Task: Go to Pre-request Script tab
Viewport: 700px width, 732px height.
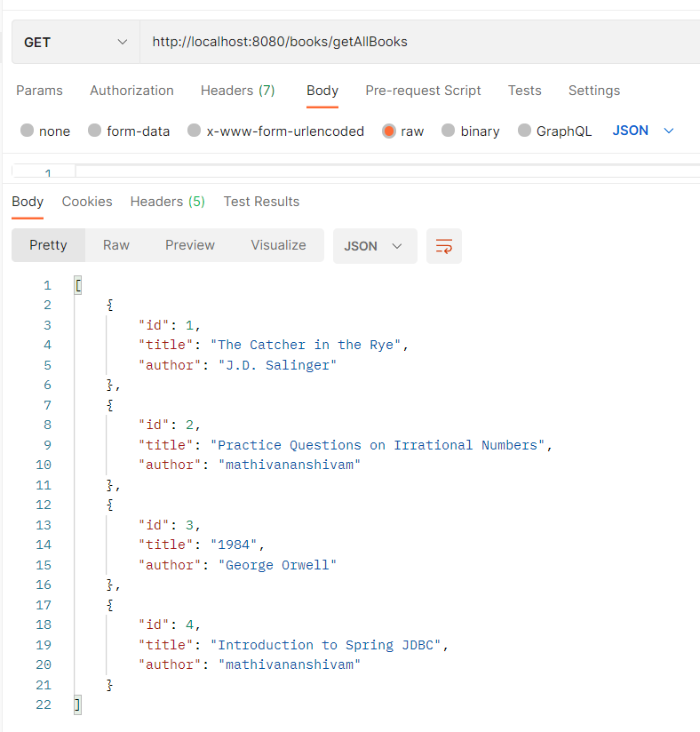Action: [423, 91]
